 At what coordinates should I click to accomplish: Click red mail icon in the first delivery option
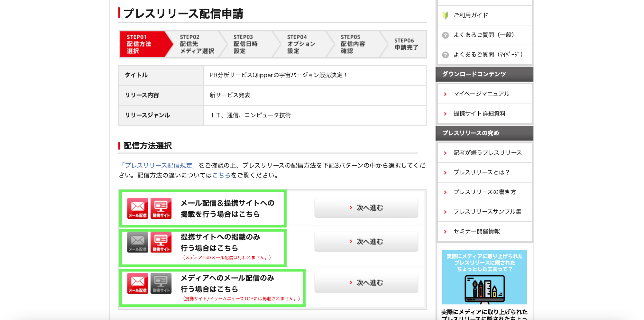[138, 208]
